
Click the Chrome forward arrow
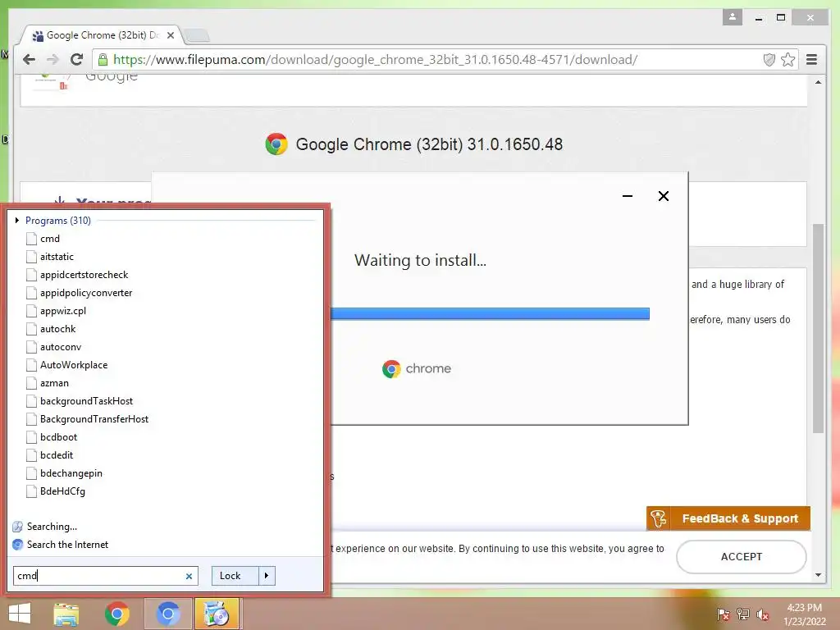click(52, 59)
